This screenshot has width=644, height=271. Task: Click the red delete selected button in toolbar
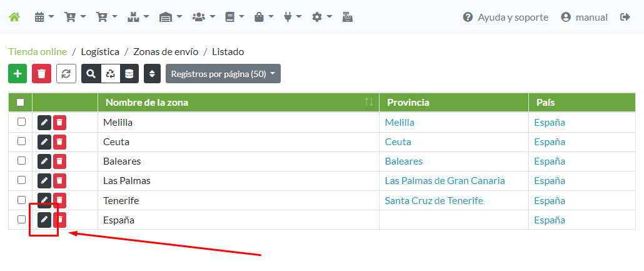pyautogui.click(x=41, y=74)
